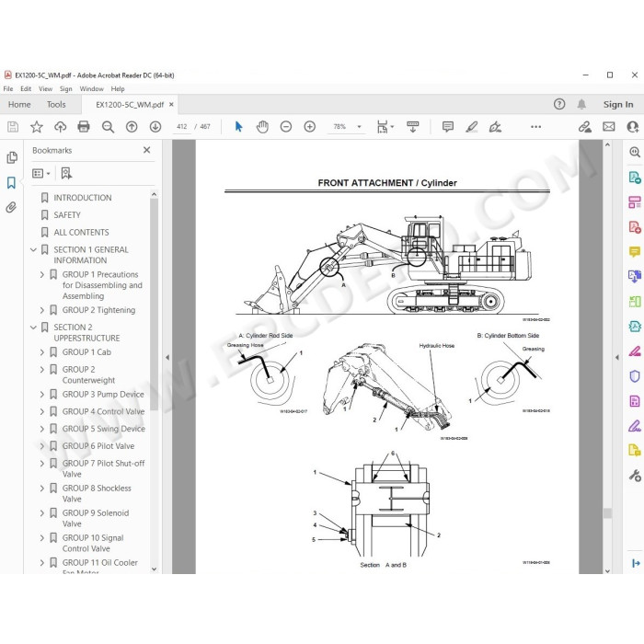Go to next page arrow icon

(155, 127)
